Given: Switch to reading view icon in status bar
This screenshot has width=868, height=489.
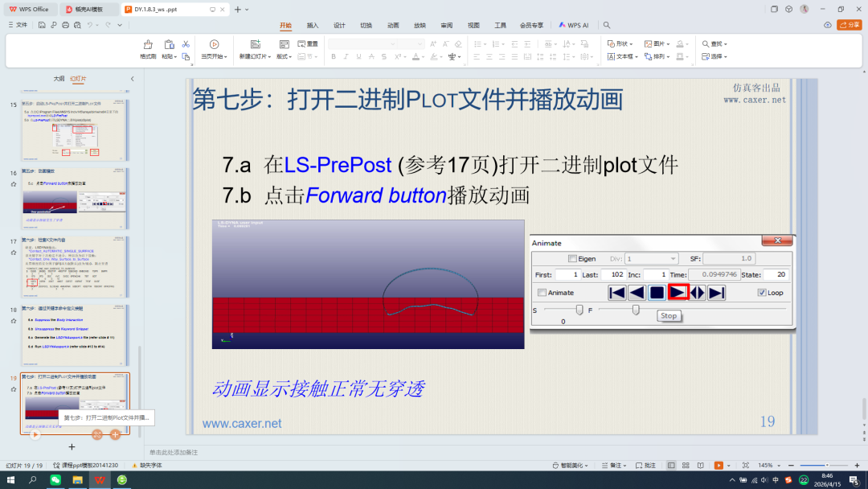Looking at the screenshot, I should pyautogui.click(x=700, y=466).
